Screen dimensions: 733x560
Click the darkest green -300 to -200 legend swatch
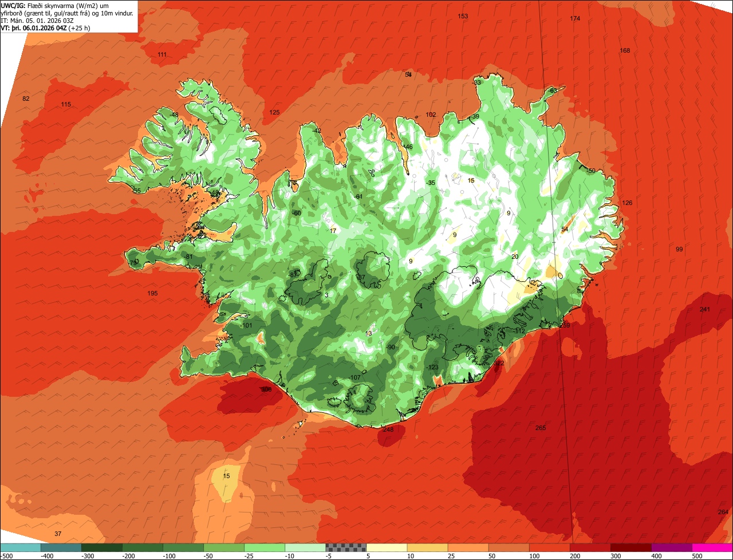point(101,547)
